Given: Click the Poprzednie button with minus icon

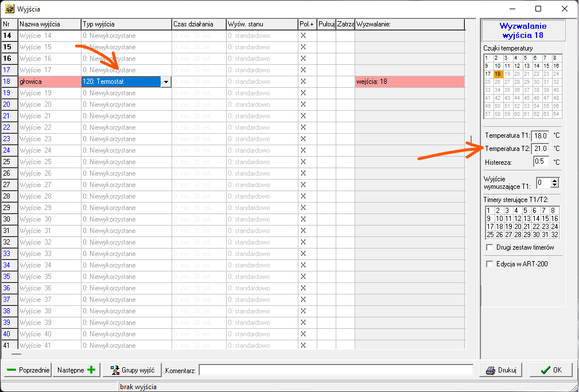Looking at the screenshot, I should [28, 370].
